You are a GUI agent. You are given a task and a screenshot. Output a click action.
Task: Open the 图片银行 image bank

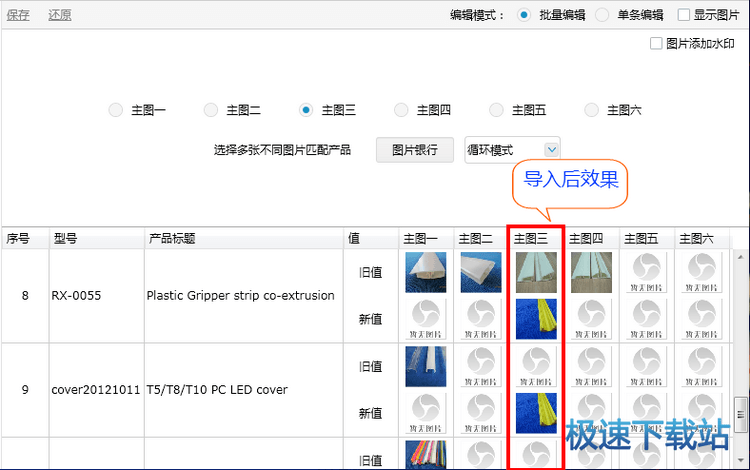(415, 150)
